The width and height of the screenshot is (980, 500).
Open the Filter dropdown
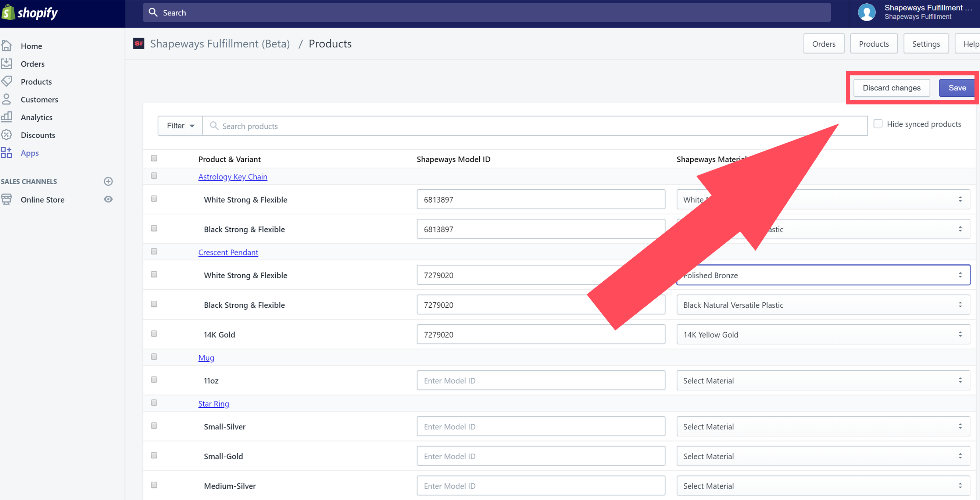pyautogui.click(x=180, y=126)
